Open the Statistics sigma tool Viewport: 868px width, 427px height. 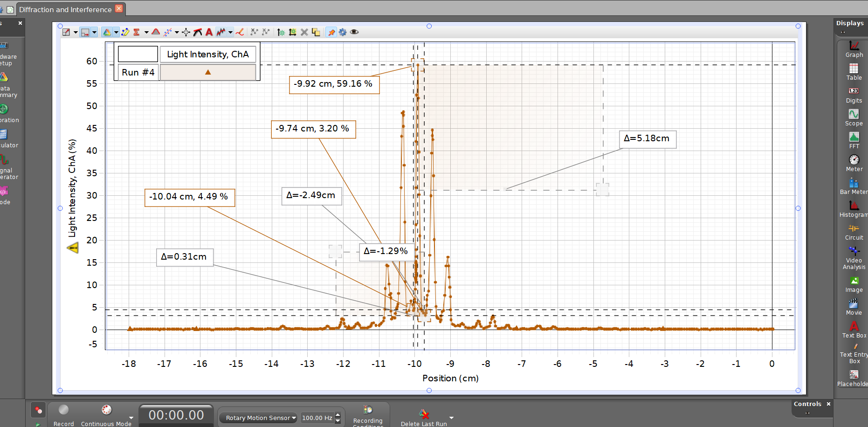coord(137,32)
